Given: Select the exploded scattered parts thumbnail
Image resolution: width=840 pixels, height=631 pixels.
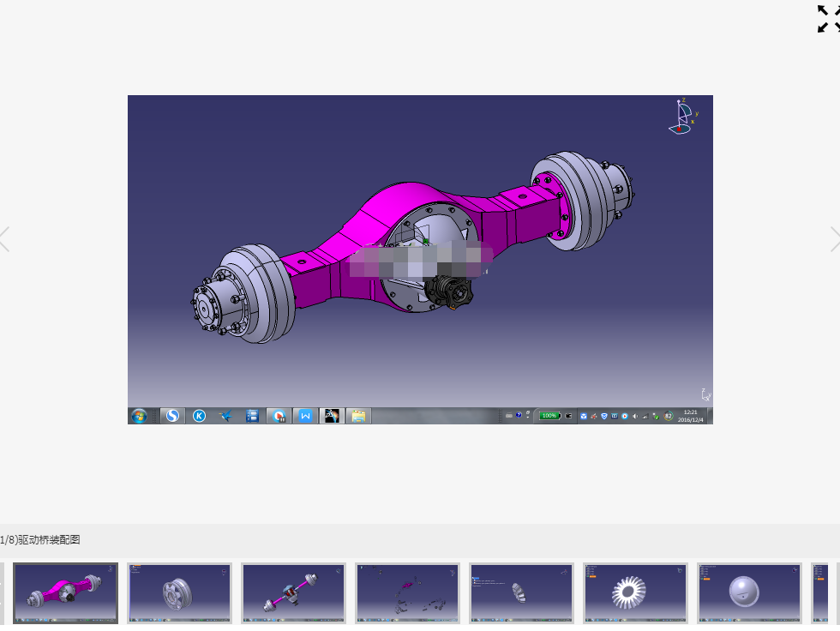Looking at the screenshot, I should pyautogui.click(x=408, y=593).
